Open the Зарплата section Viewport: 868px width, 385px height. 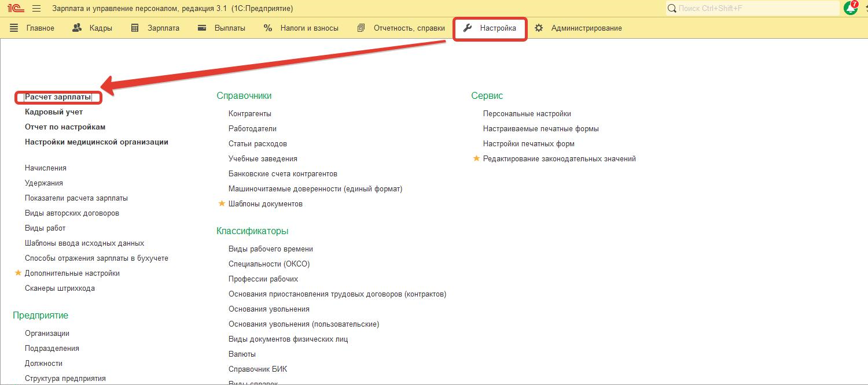156,28
